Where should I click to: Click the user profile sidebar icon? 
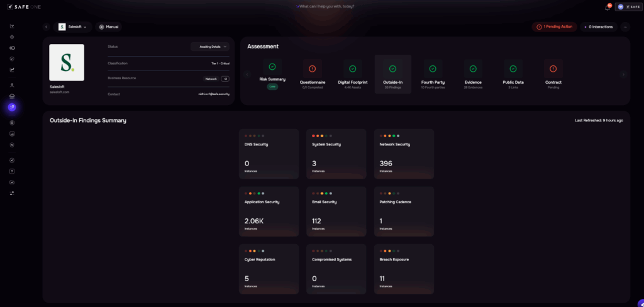12,85
